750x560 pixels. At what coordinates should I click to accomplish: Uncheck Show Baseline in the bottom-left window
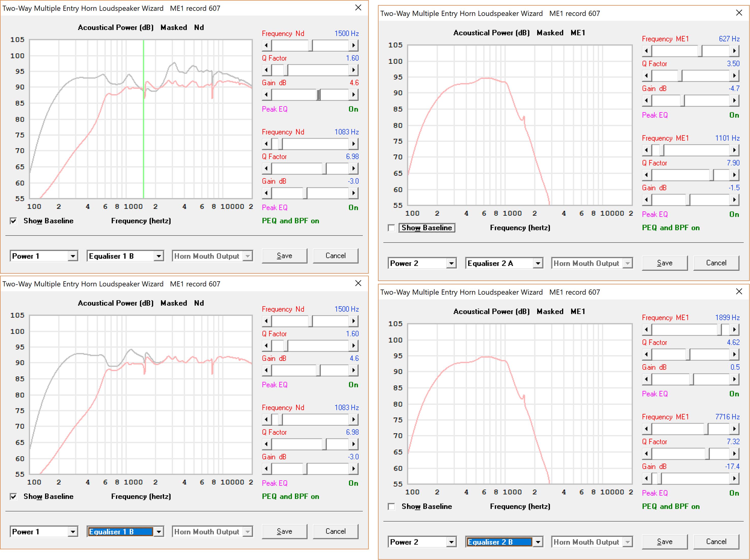pos(13,497)
